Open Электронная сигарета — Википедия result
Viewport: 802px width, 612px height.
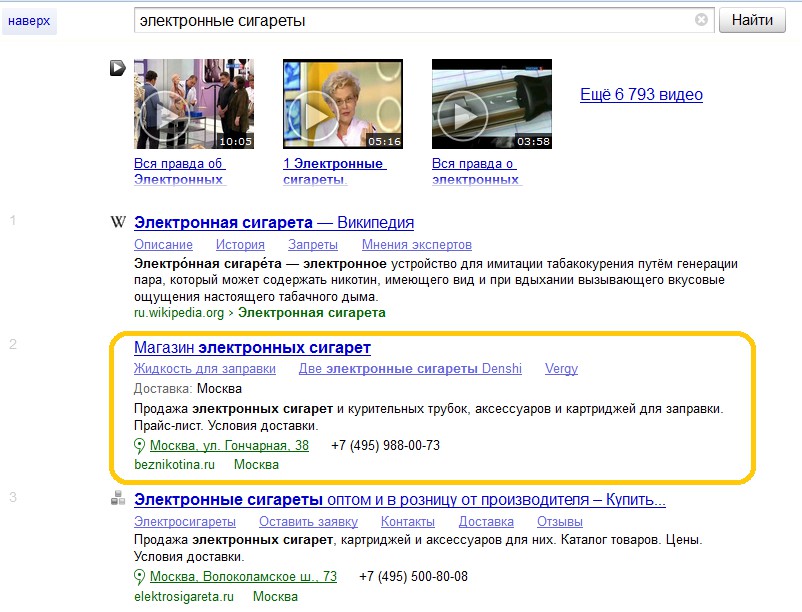[x=274, y=222]
